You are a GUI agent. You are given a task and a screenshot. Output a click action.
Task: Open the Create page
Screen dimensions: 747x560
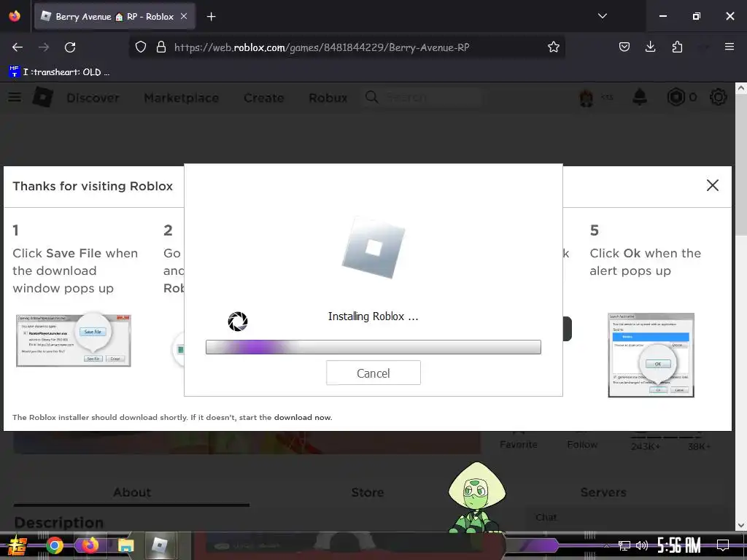tap(264, 98)
